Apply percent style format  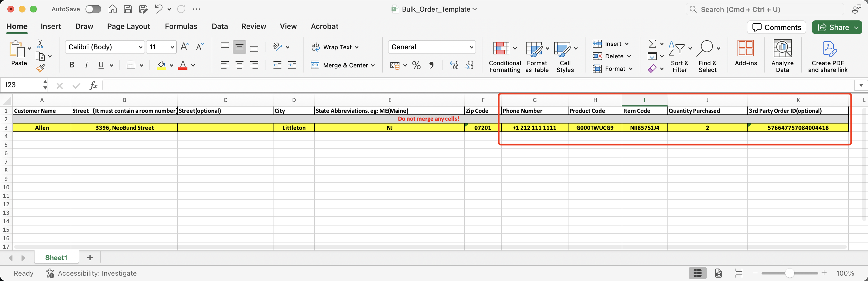(416, 65)
